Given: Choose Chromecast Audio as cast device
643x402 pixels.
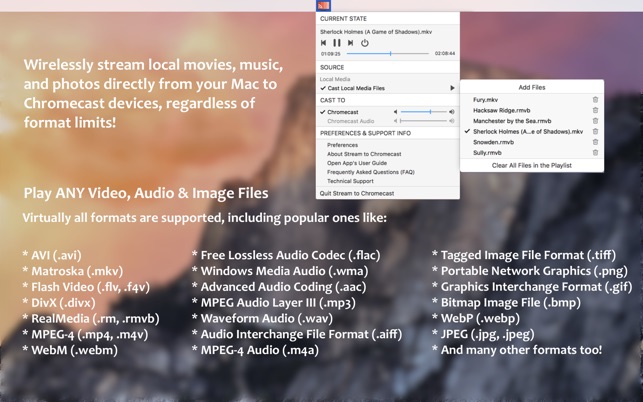Looking at the screenshot, I should click(x=351, y=121).
